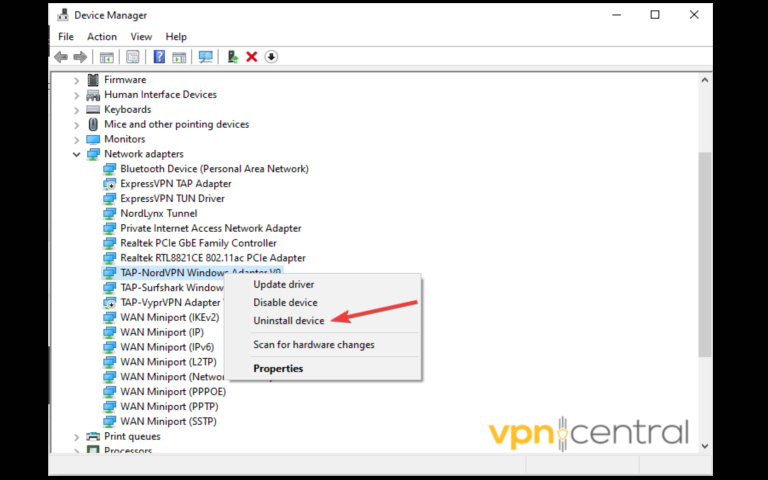The width and height of the screenshot is (768, 480).
Task: Expand the Keyboards category
Action: coord(77,110)
